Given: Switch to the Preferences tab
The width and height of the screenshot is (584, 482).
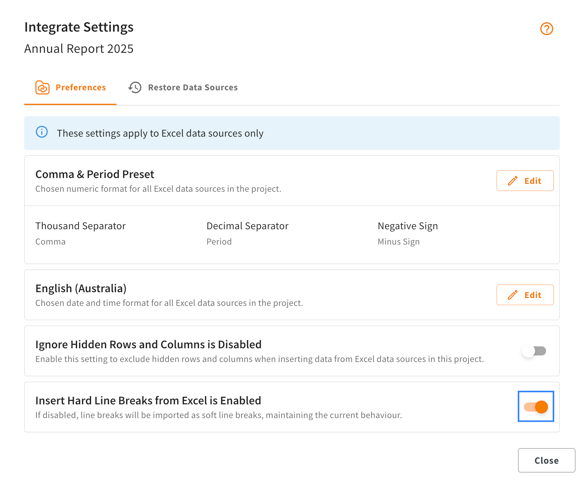Looking at the screenshot, I should pyautogui.click(x=70, y=88).
